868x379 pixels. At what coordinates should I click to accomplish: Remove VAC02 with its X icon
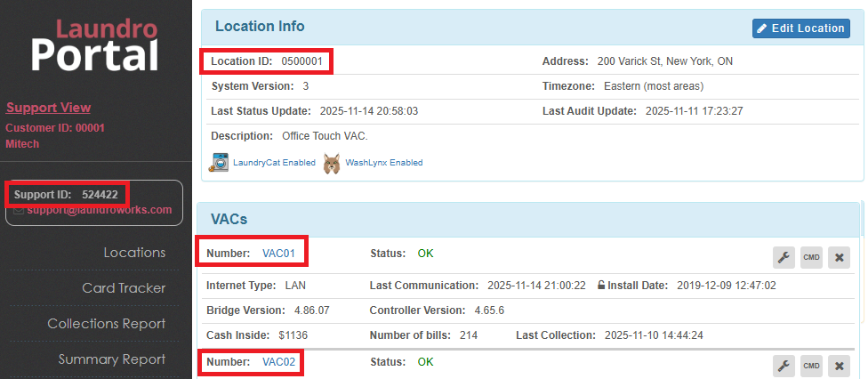(x=839, y=366)
